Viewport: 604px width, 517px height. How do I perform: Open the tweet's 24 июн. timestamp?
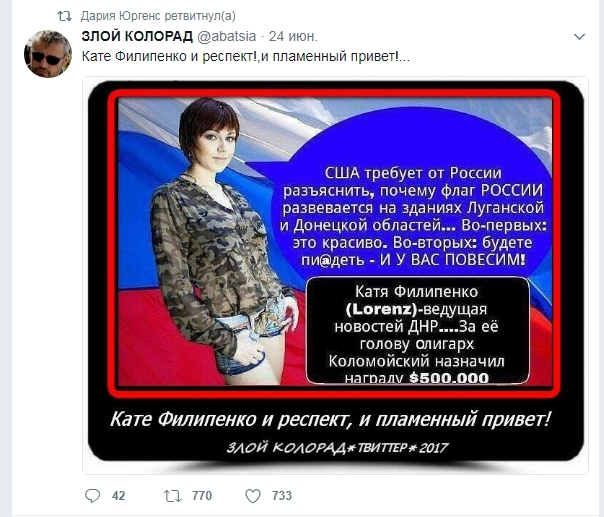pyautogui.click(x=293, y=36)
